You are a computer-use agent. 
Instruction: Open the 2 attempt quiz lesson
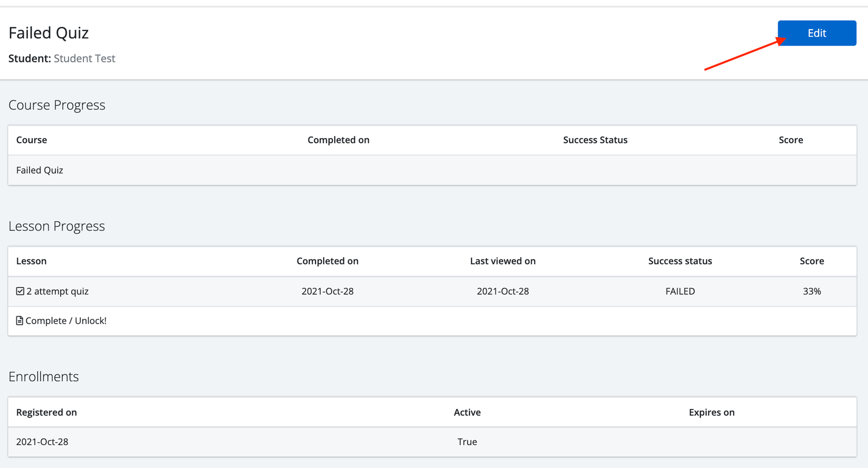pos(58,291)
